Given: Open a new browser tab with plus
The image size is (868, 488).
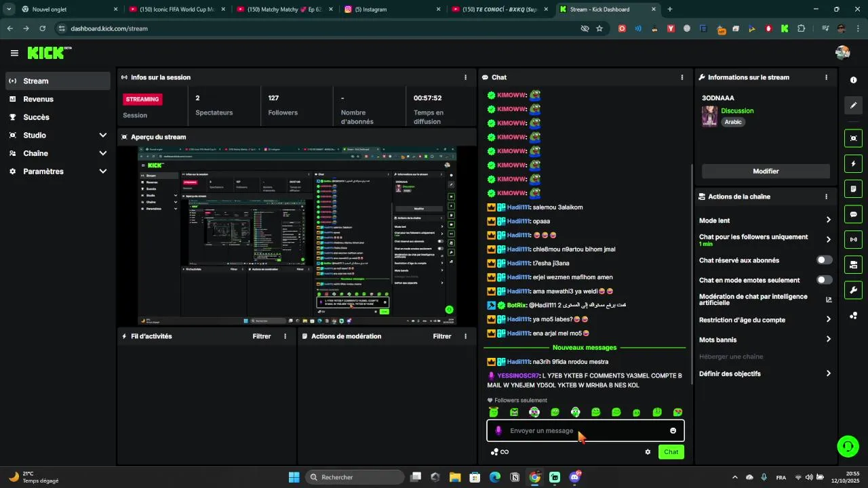Looking at the screenshot, I should (670, 9).
